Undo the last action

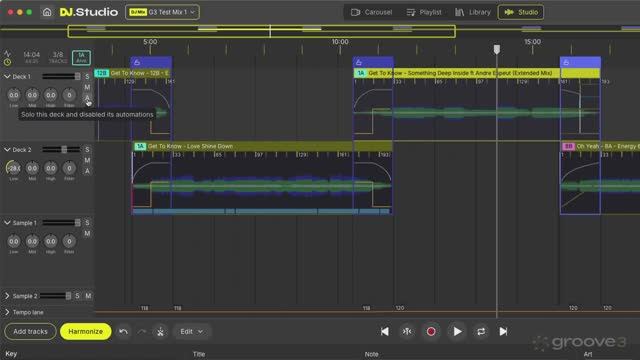[123, 331]
